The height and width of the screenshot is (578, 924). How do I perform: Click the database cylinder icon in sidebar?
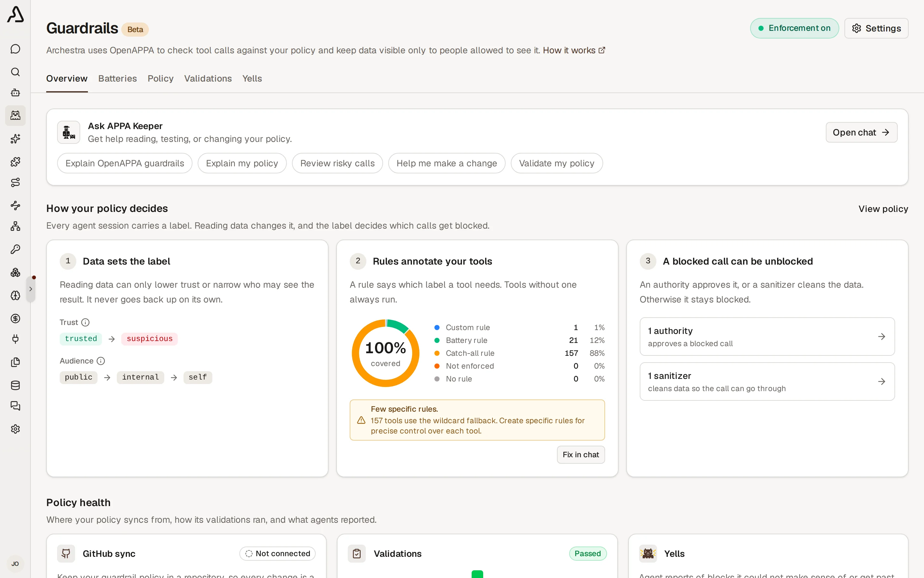tap(15, 385)
